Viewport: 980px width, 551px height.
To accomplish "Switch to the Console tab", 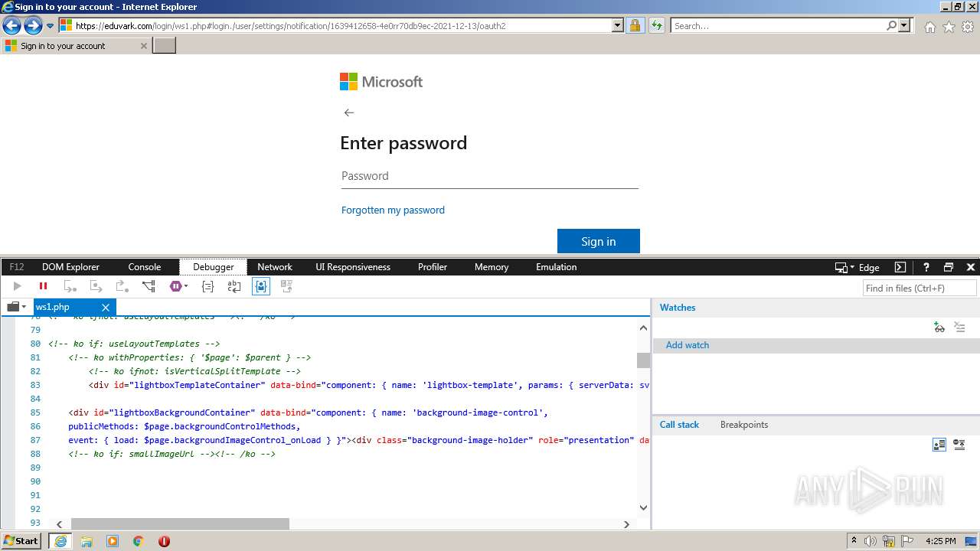I will [x=145, y=267].
